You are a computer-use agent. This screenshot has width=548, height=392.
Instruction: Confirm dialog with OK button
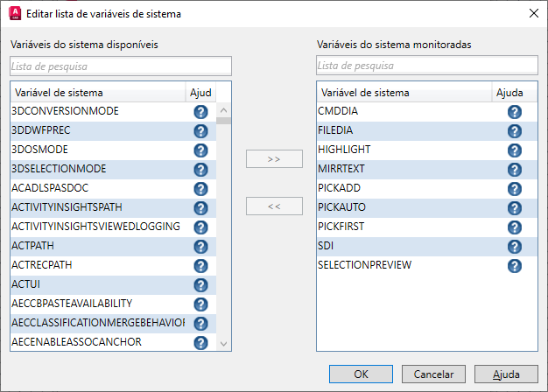click(362, 374)
